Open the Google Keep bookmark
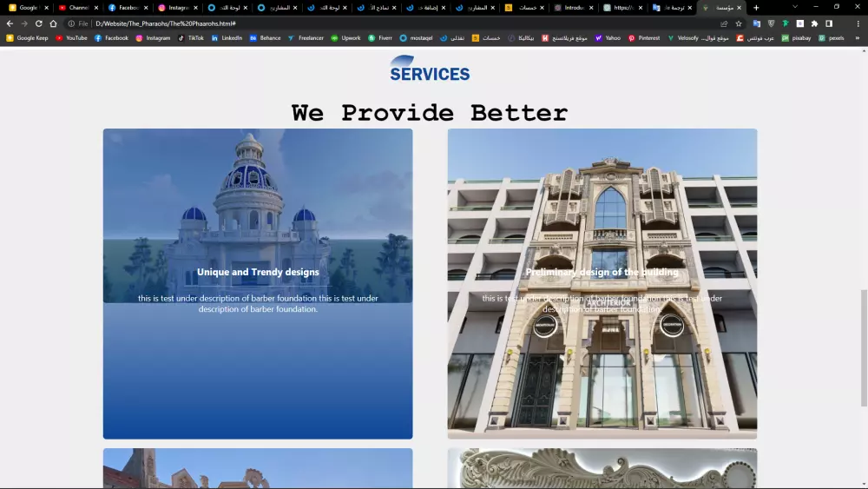868x489 pixels. (27, 38)
